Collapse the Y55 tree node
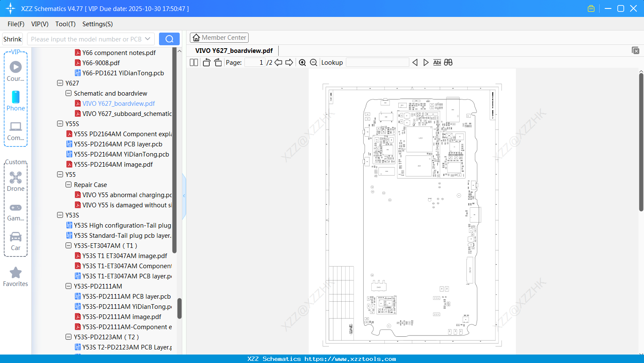Screen dimensions: 644x363 60,175
